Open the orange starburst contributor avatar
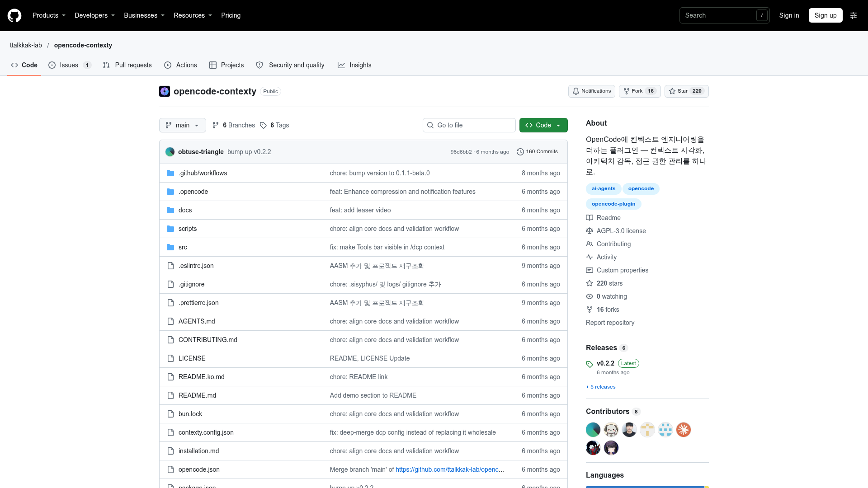The width and height of the screenshot is (868, 488). (684, 430)
